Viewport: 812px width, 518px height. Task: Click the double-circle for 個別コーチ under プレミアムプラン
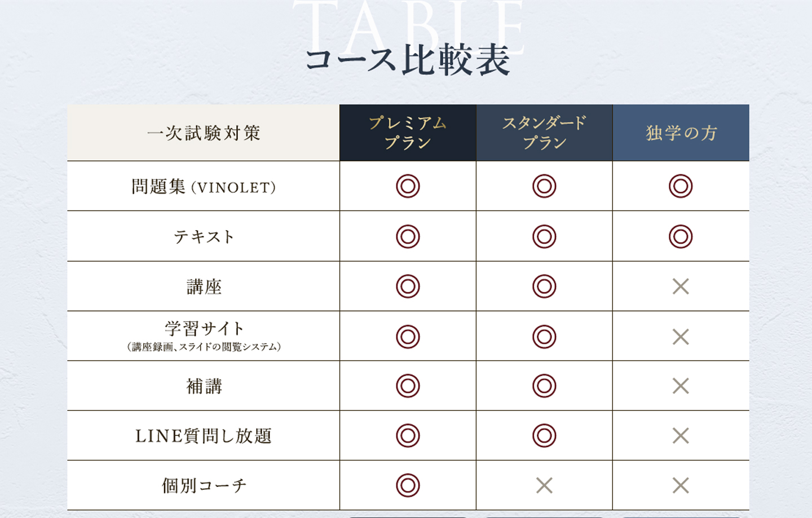pos(408,485)
